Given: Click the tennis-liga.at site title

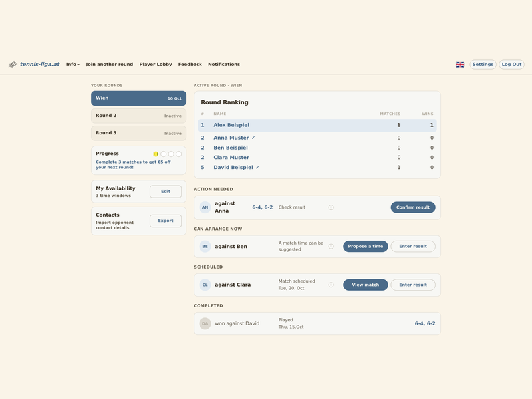Looking at the screenshot, I should [x=40, y=64].
